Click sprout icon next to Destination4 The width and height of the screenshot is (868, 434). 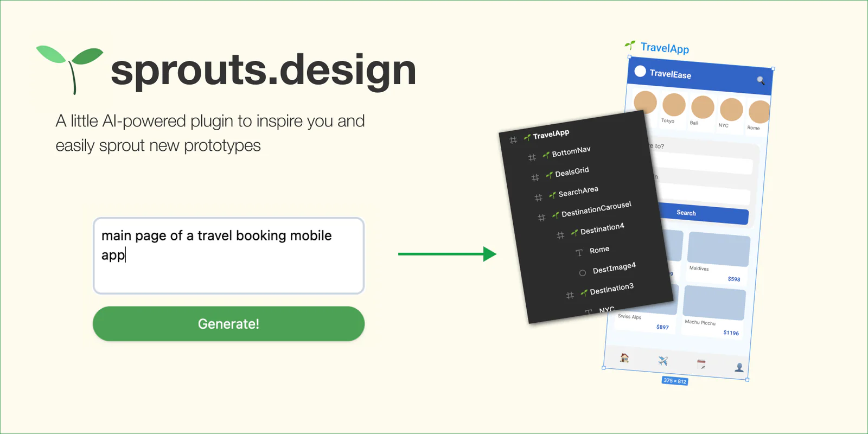click(575, 232)
